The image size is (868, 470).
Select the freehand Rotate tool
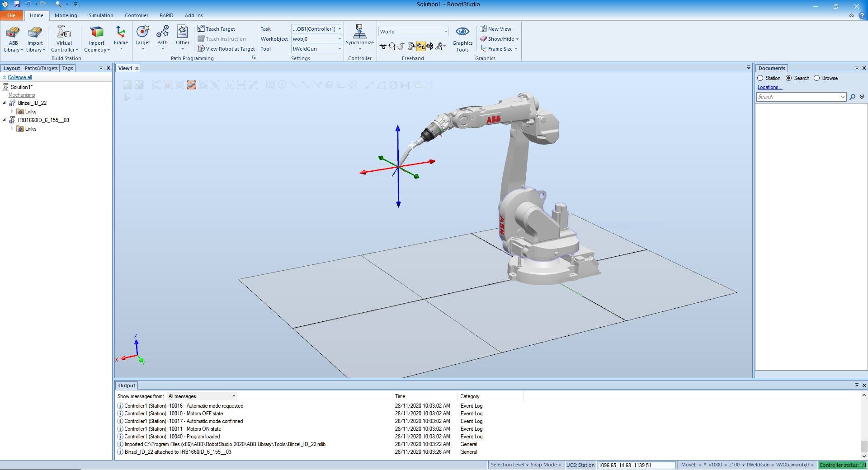392,46
